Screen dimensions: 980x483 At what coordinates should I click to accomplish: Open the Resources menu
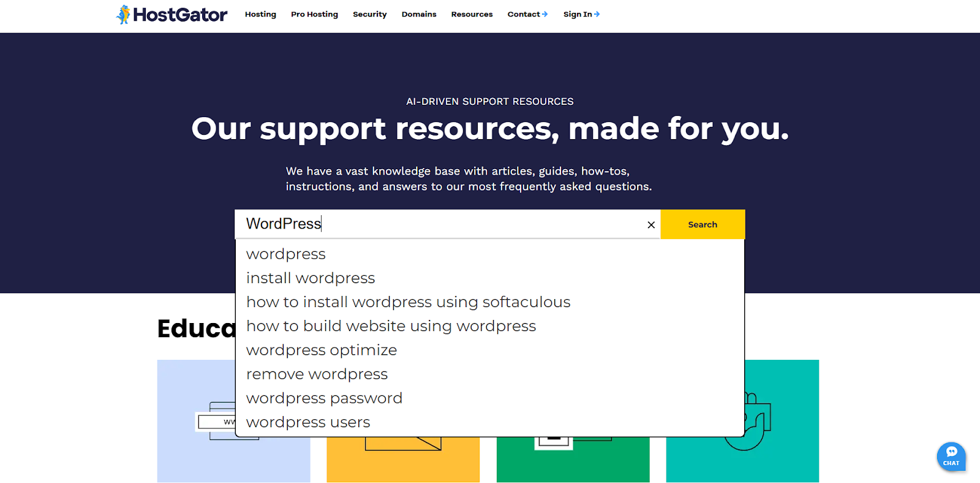pyautogui.click(x=472, y=14)
